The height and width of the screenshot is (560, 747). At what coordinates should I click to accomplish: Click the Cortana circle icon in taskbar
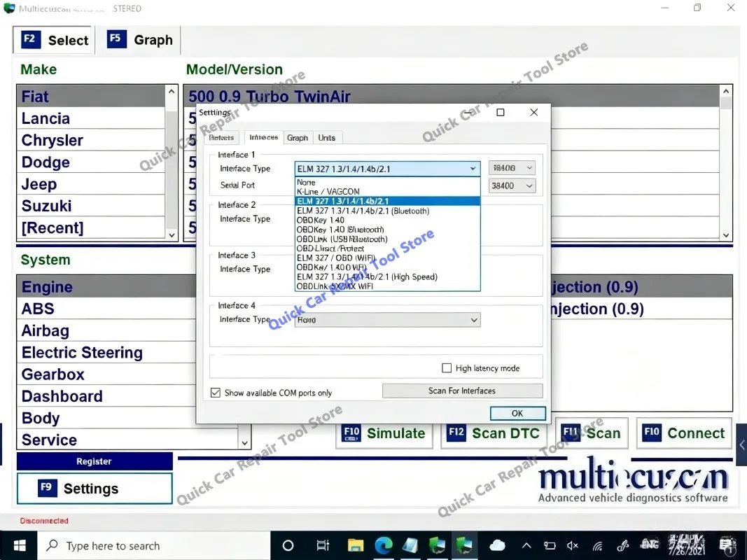pyautogui.click(x=288, y=546)
